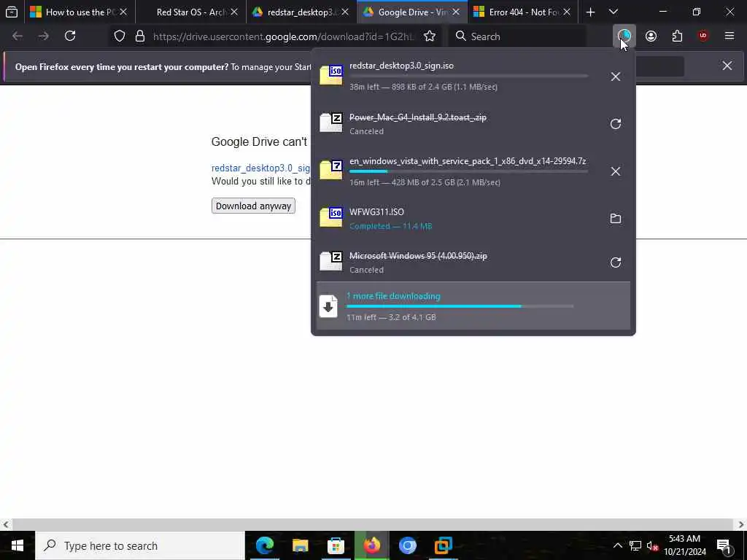Click the muted volume speaker tray icon
The image size is (747, 560).
click(653, 546)
